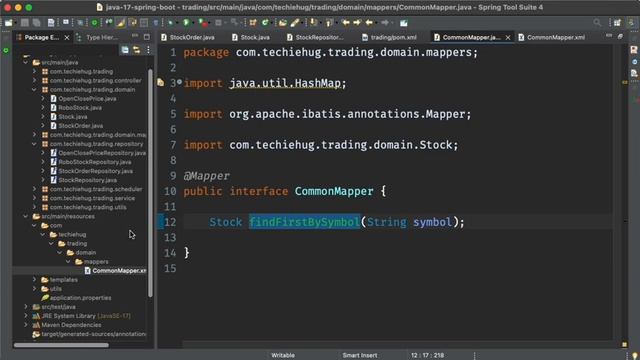Select StockRepository.java in the tree

coord(87,180)
